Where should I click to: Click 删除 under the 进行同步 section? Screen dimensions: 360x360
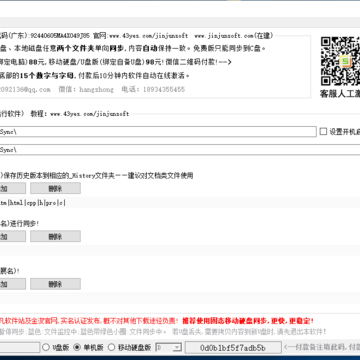(55, 236)
